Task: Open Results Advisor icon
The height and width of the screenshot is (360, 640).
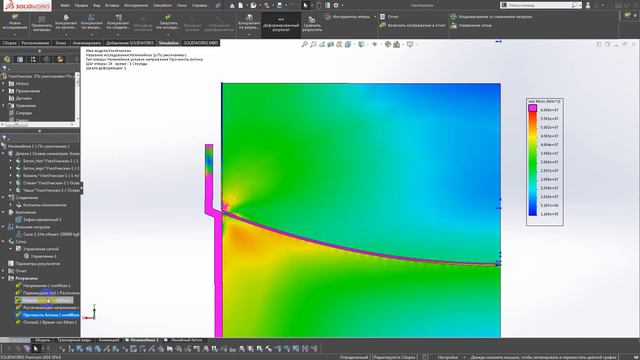Action: (x=249, y=18)
